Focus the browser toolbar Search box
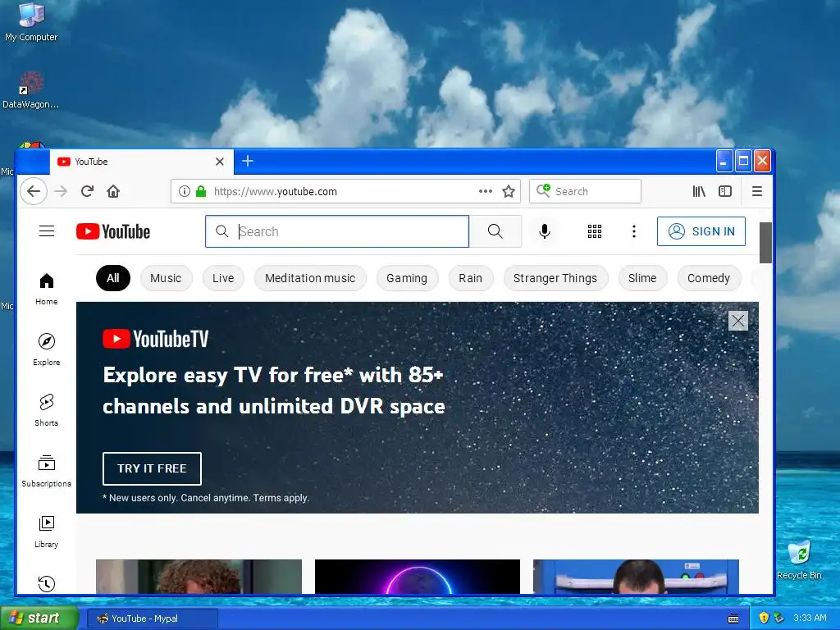840x630 pixels. pyautogui.click(x=585, y=191)
